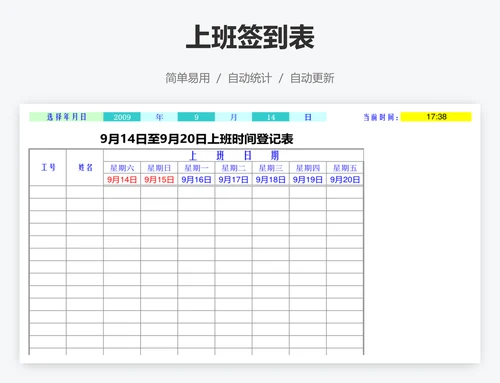Click the 自动更新 subtitle text
This screenshot has height=383, width=500.
(x=312, y=78)
